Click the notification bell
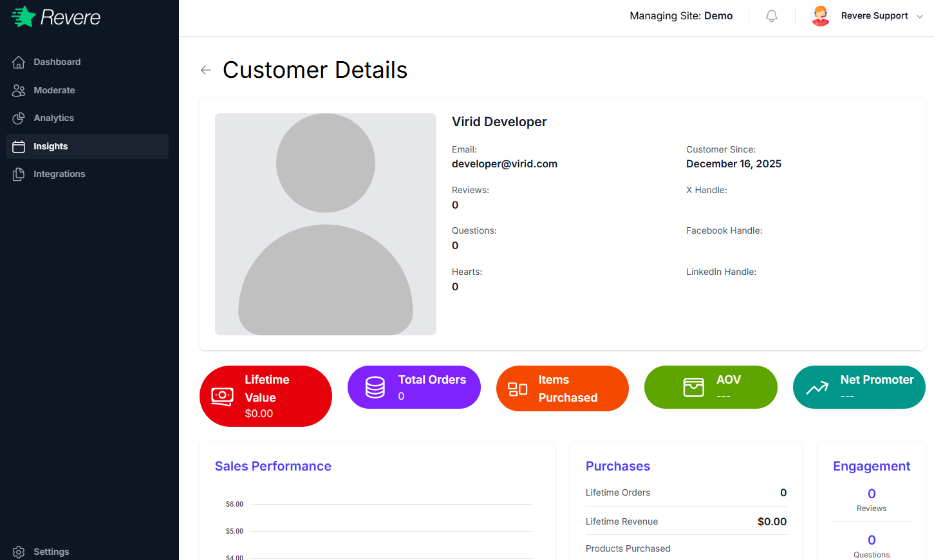 click(771, 15)
